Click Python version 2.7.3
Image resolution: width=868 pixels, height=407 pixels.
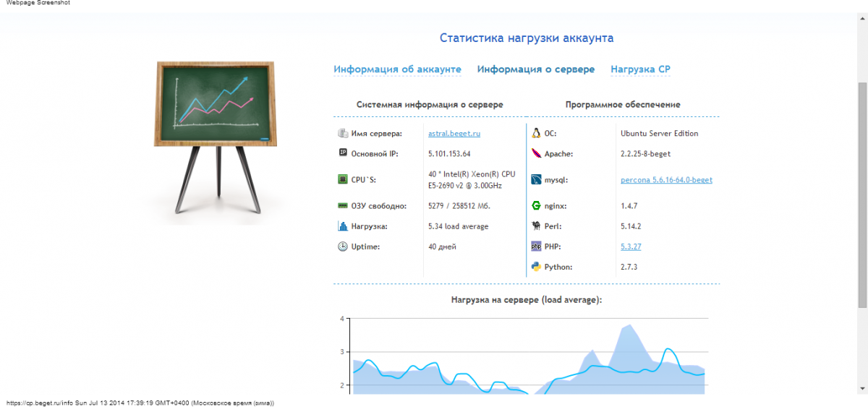coord(631,267)
